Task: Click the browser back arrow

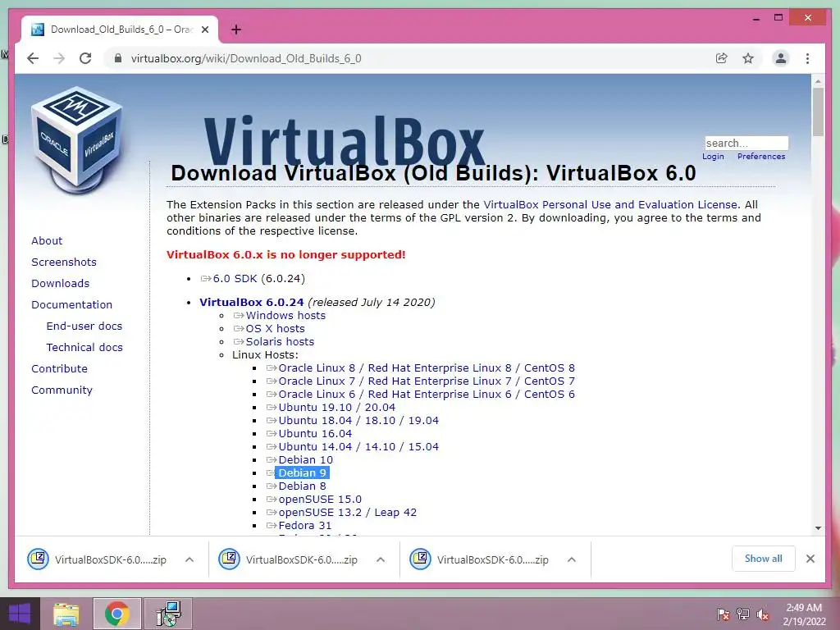Action: click(x=33, y=58)
